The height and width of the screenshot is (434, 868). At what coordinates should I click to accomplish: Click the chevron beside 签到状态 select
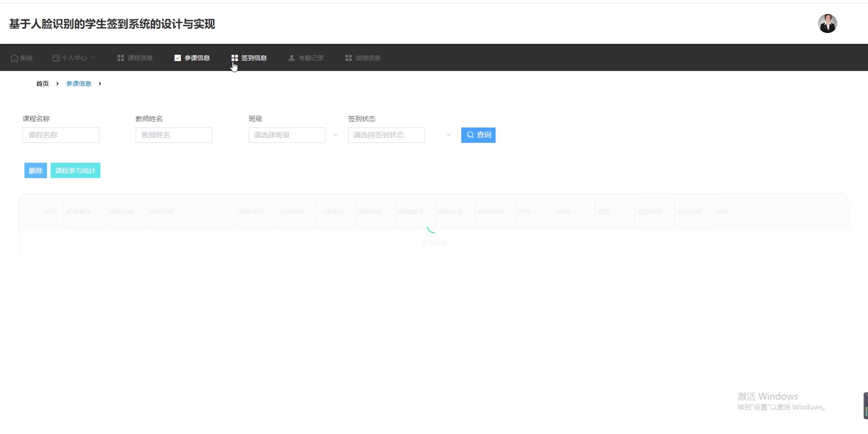tap(448, 135)
